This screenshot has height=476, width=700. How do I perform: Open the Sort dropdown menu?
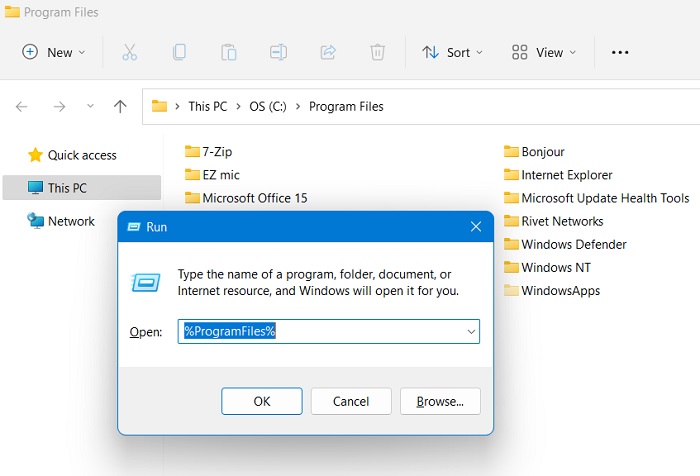[453, 52]
